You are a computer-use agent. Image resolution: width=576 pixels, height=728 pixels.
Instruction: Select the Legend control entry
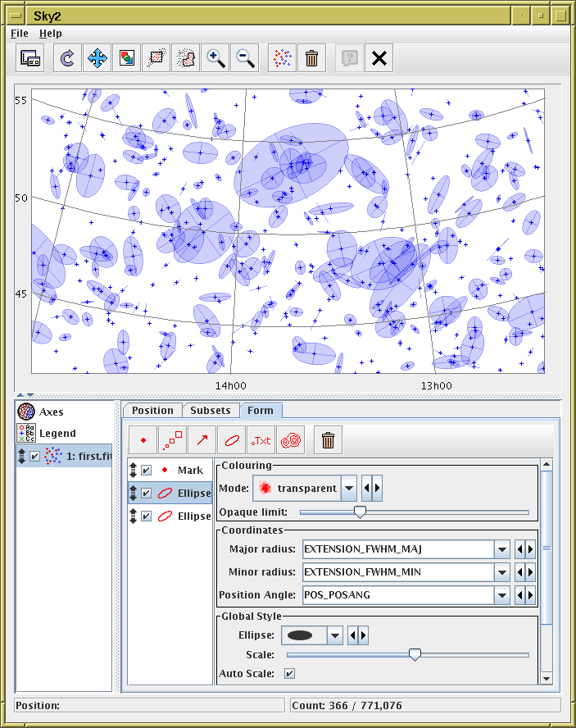[x=57, y=434]
